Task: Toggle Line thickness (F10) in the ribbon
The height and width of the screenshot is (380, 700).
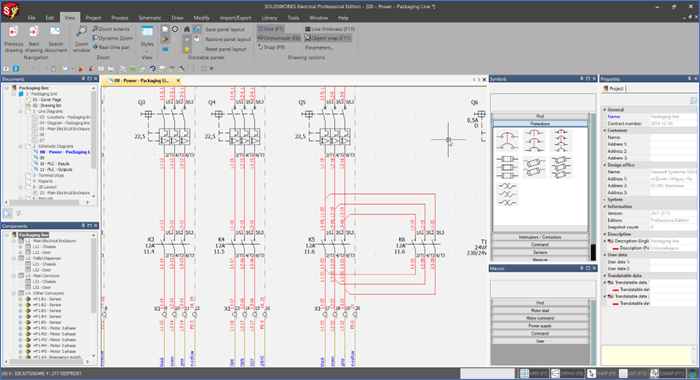Action: tap(330, 29)
